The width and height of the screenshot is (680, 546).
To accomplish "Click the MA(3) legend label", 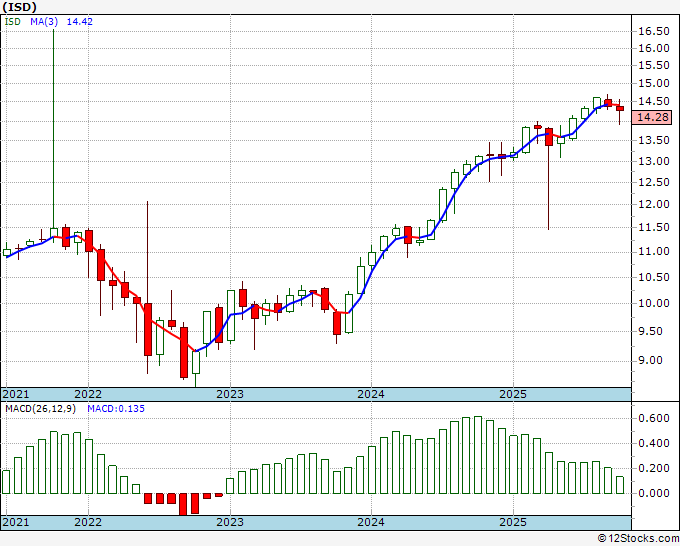I will [43, 22].
